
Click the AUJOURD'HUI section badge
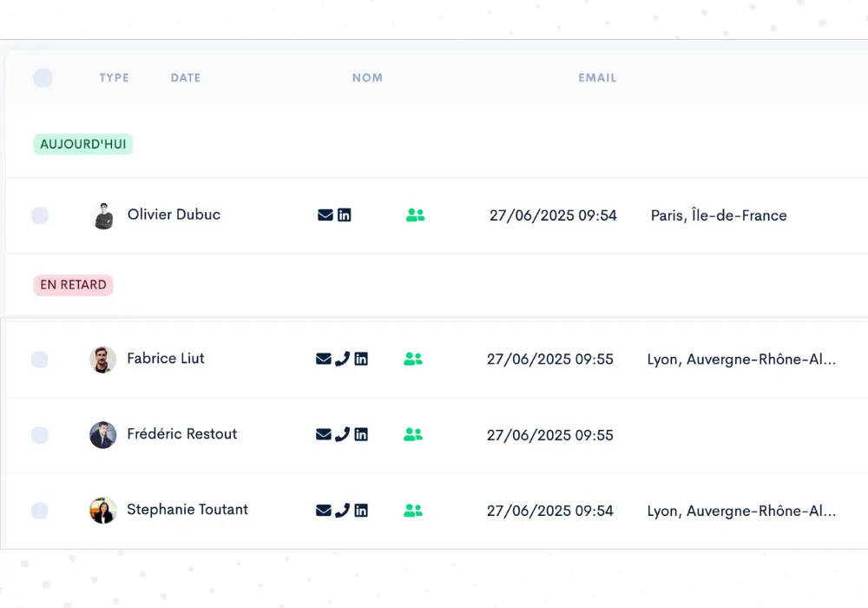[x=83, y=144]
